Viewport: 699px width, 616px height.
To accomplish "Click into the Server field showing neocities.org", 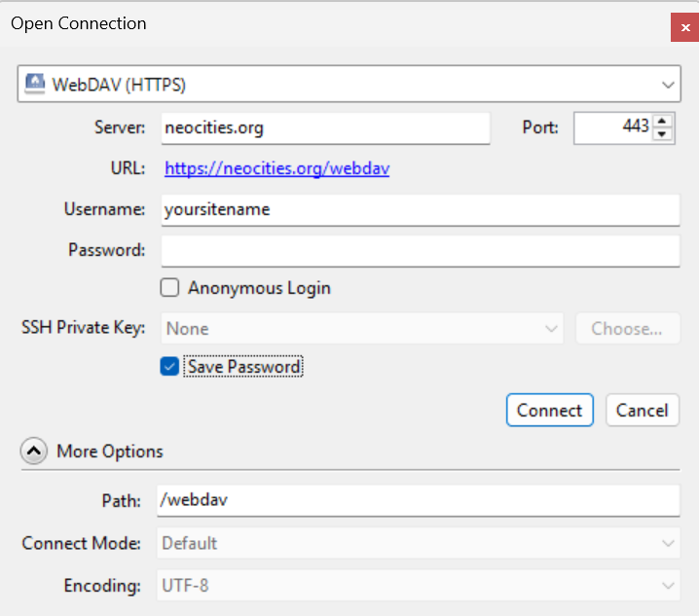I will click(325, 128).
